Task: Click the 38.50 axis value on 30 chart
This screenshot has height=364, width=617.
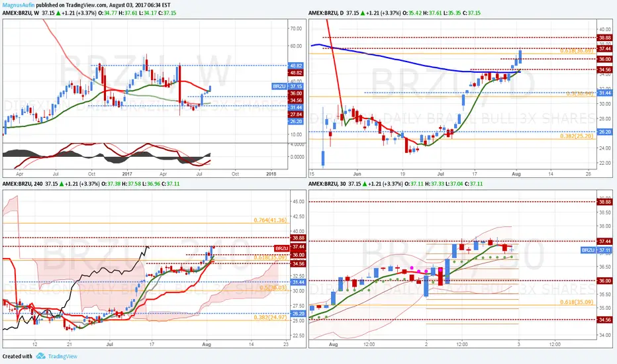Action: (x=605, y=212)
